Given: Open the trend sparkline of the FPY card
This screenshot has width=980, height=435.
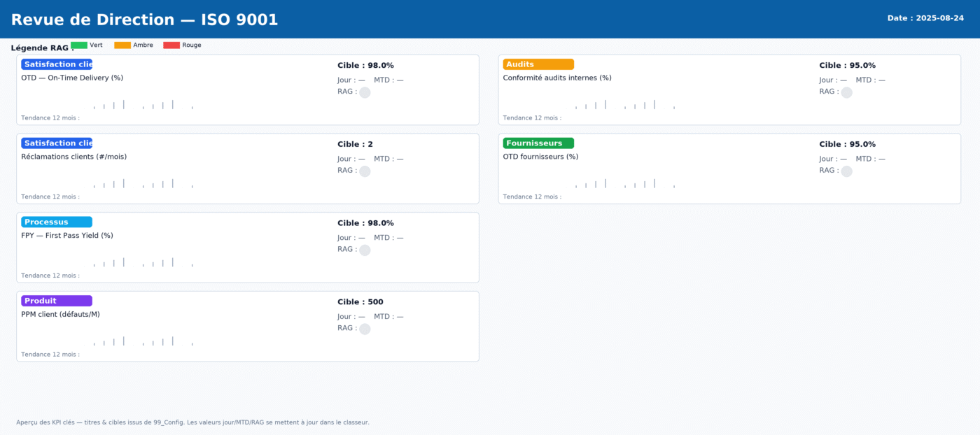Looking at the screenshot, I should pyautogui.click(x=143, y=262).
